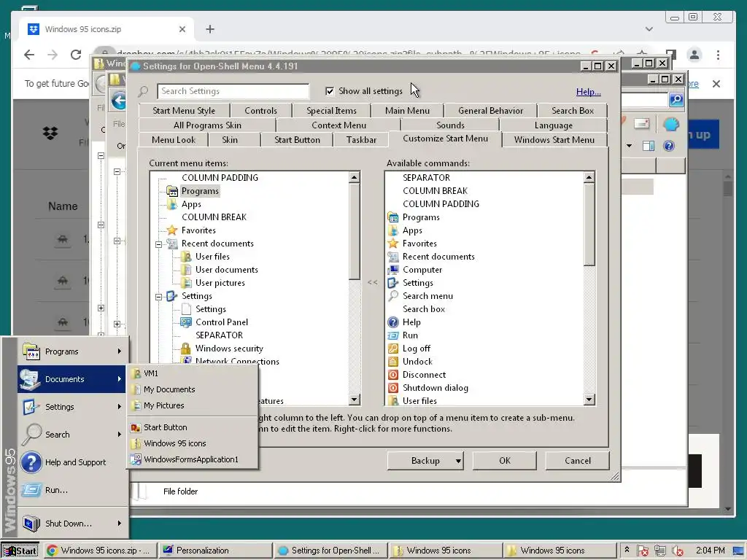Click the blue help icon in Explorer toolbar
This screenshot has width=747, height=560.
point(669,146)
